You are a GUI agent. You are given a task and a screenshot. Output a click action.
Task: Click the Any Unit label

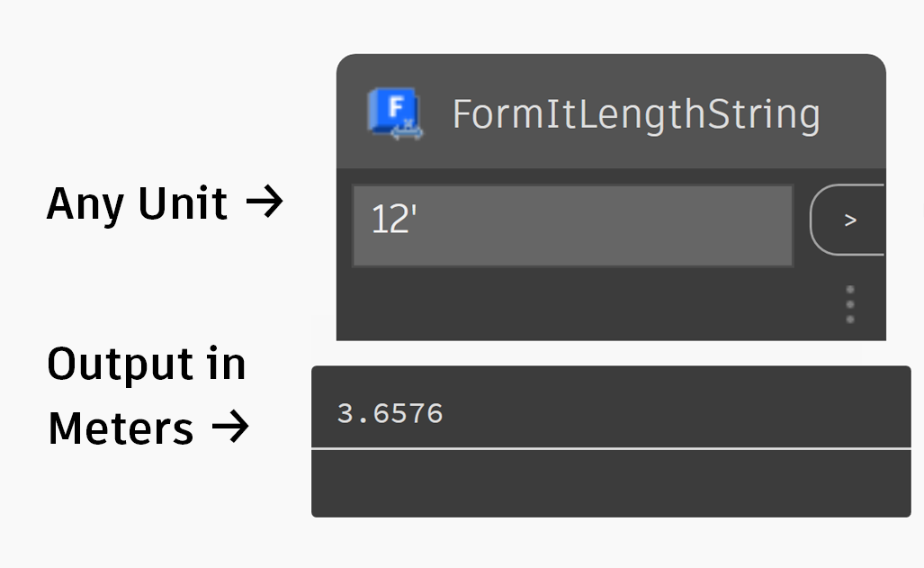click(x=137, y=203)
